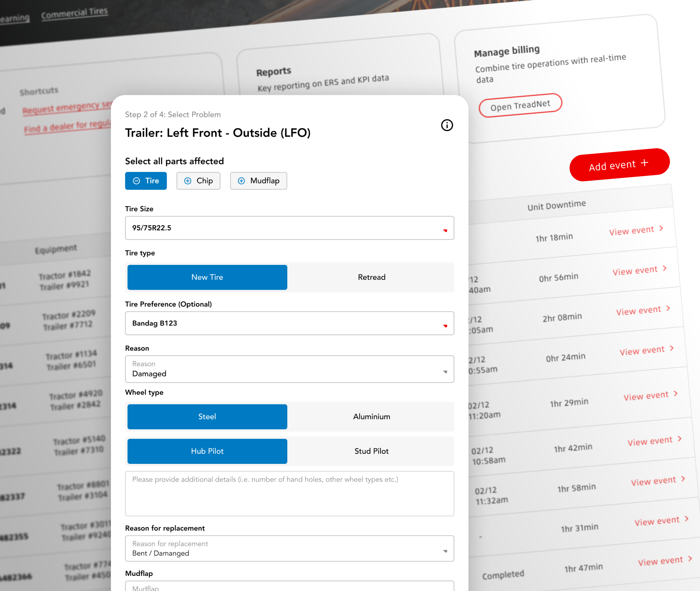
Task: Open the Reason for replacement dropdown
Action: pos(289,548)
